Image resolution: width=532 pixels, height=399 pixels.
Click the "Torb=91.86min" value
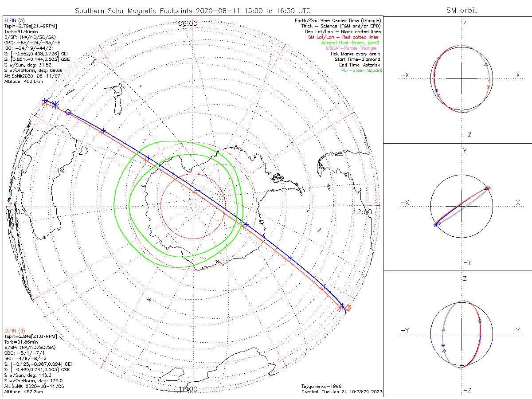tap(20, 342)
